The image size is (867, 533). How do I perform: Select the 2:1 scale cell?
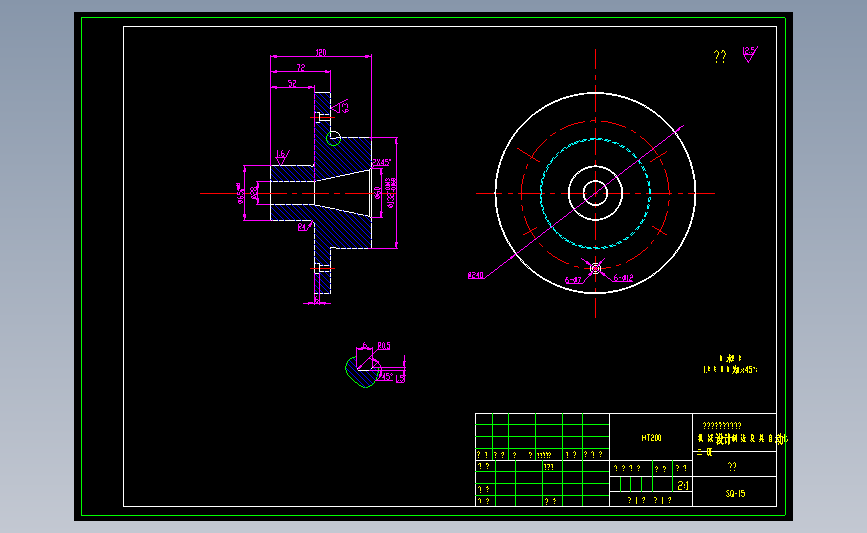[x=683, y=485]
